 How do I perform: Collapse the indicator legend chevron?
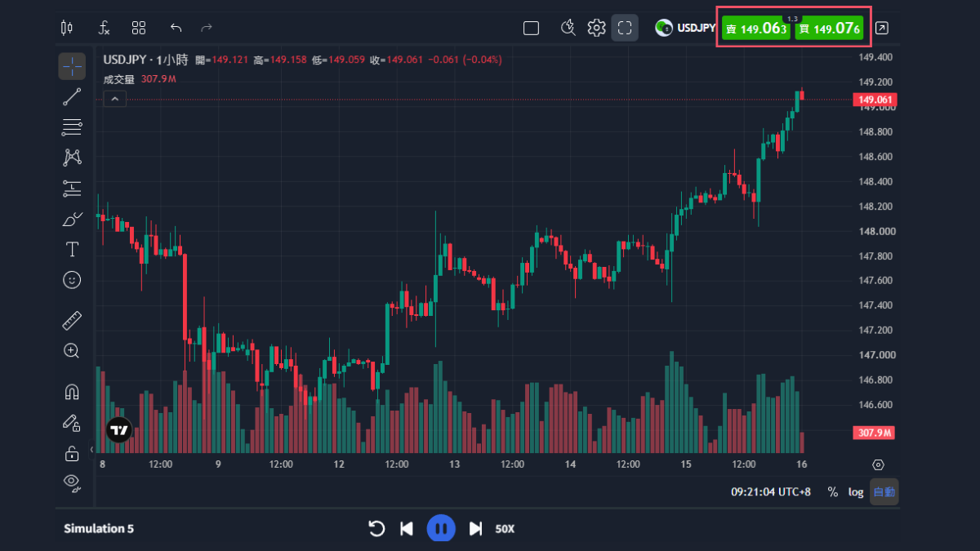pos(114,99)
